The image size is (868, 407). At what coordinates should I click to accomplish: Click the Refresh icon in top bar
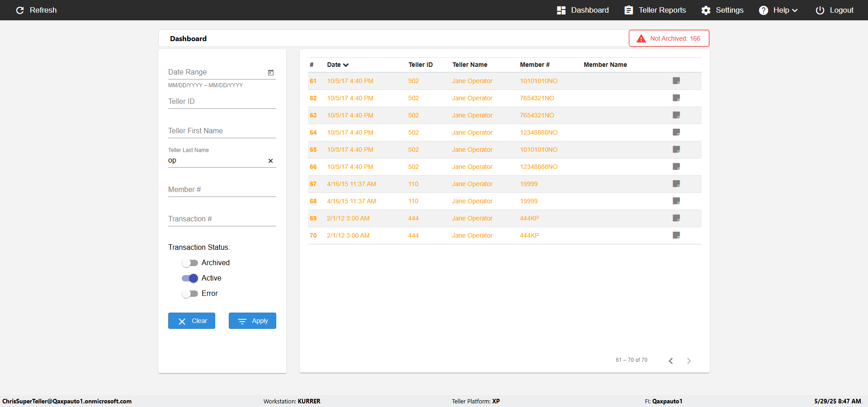20,10
